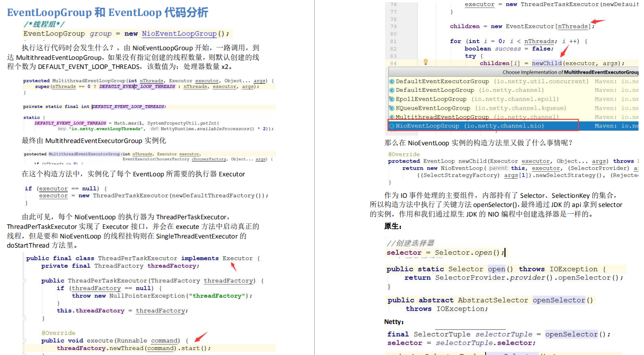Click the sentence '在这个构造方法中,实例化了每个 EventLoop 所需要的执行器 Executor'
This screenshot has height=355, width=644.
click(x=133, y=174)
